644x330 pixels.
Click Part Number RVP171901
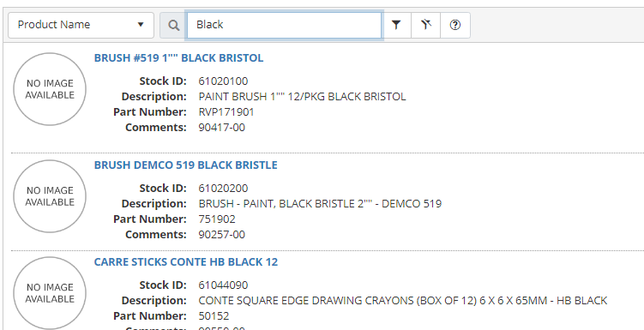pos(226,111)
